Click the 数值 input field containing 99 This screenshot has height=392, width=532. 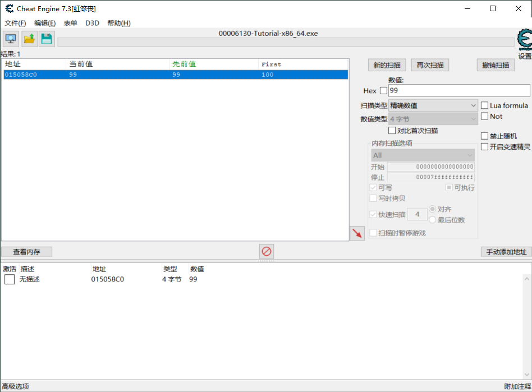459,90
